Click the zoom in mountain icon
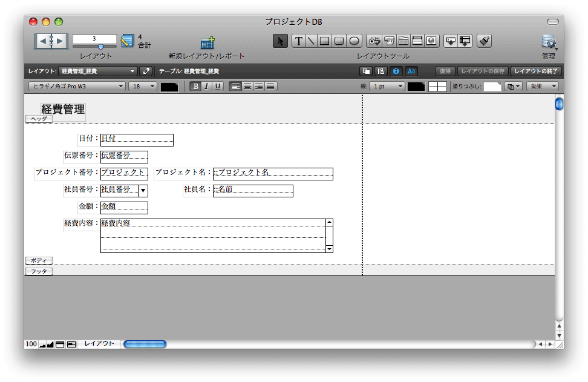Screen dimensions: 588x382 point(50,344)
